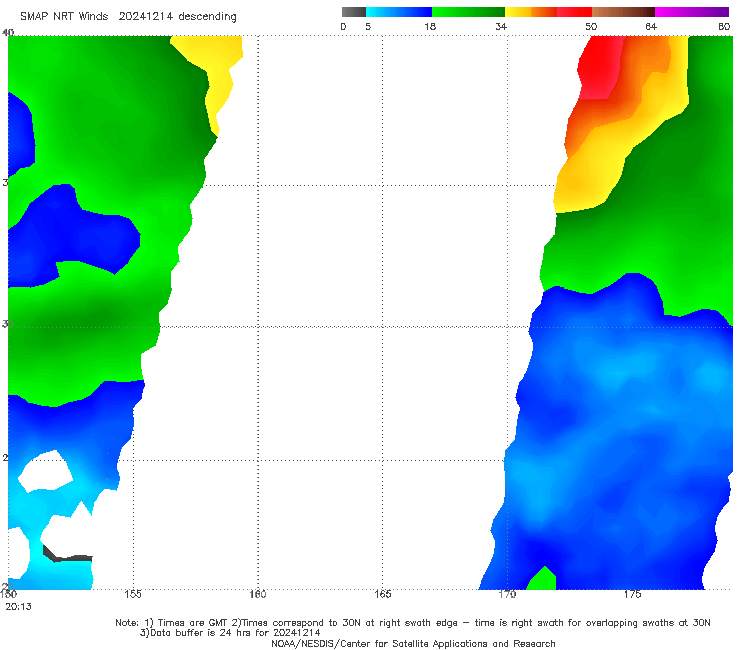Viewport: 740px width, 650px height.
Task: Click the date '20241214' in the title
Action: click(x=145, y=17)
